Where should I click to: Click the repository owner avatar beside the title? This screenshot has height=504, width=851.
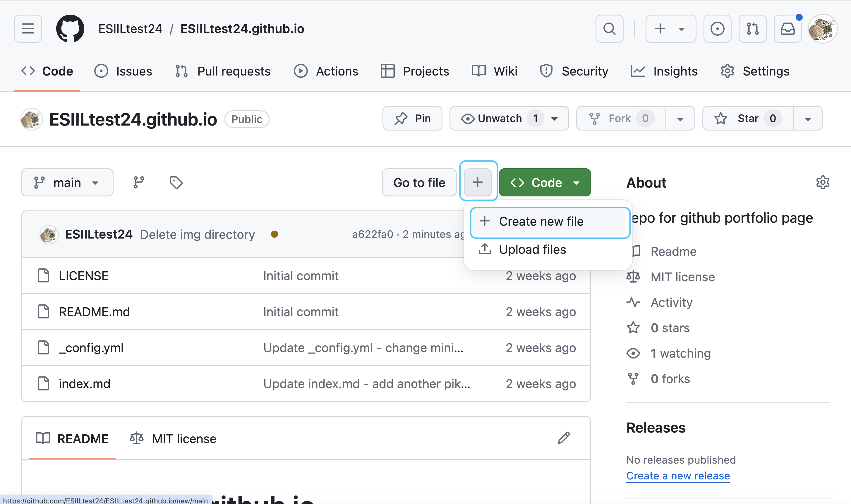31,119
